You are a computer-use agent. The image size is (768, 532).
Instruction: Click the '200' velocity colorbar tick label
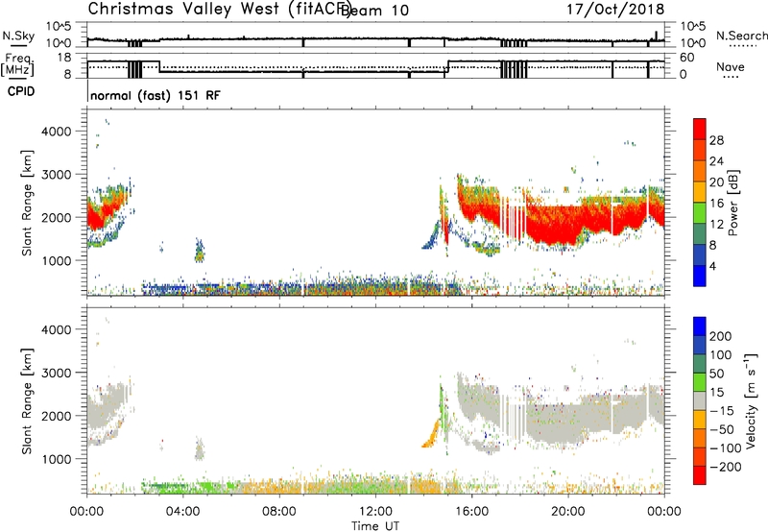tap(721, 336)
